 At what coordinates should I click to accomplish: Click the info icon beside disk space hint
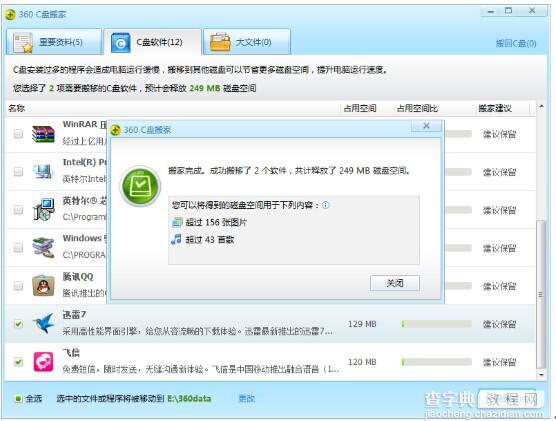[x=325, y=205]
